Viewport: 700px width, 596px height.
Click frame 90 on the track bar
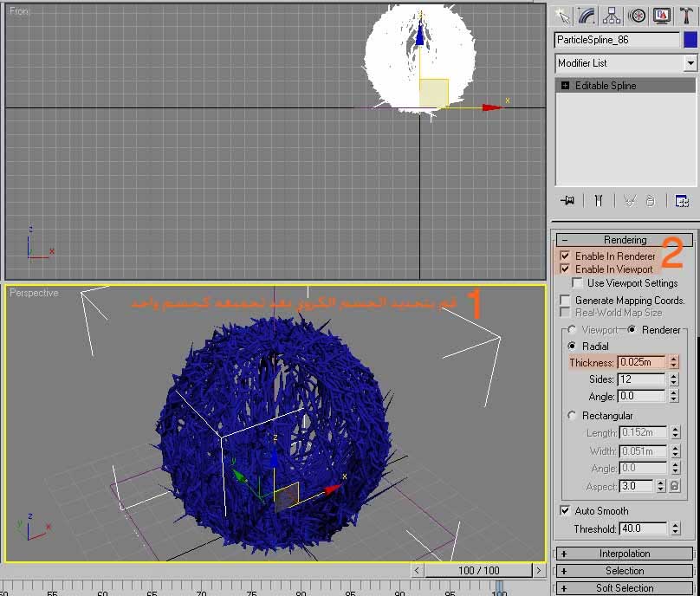400,593
